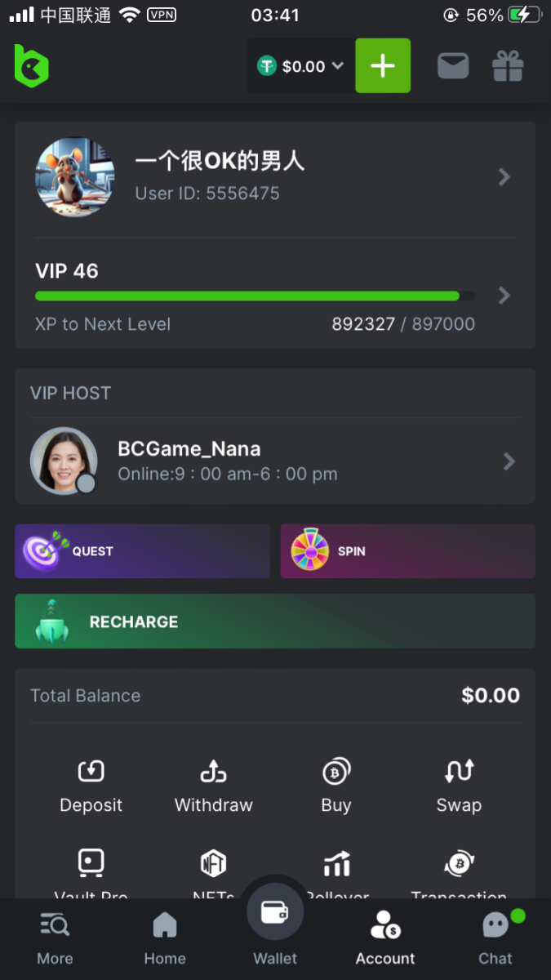Open the mail inbox icon
The height and width of the screenshot is (980, 551).
click(453, 66)
